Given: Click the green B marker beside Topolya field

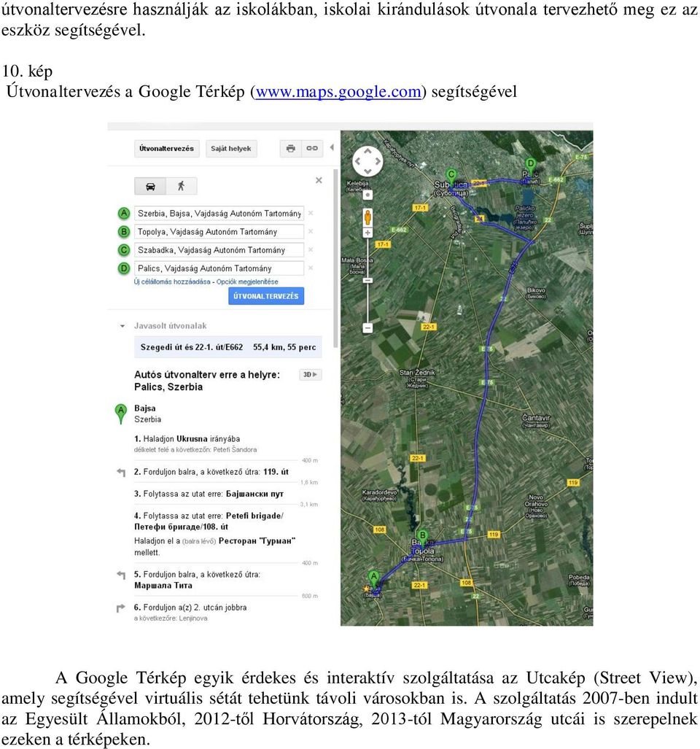Looking at the screenshot, I should (x=124, y=232).
